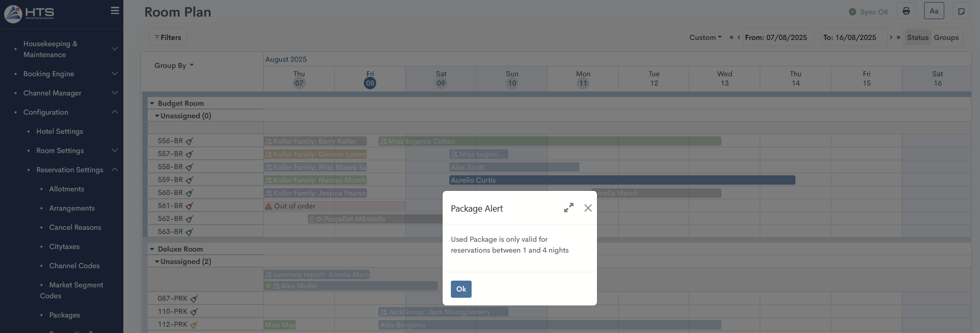This screenshot has height=333, width=980.
Task: Click the From date field
Action: pos(777,37)
